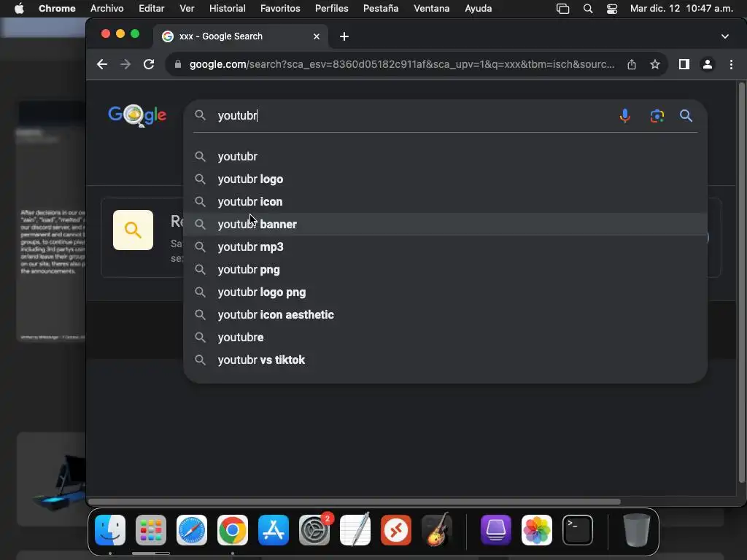The height and width of the screenshot is (560, 747).
Task: Click the horizontal scrollbar at window bottom
Action: point(355,502)
